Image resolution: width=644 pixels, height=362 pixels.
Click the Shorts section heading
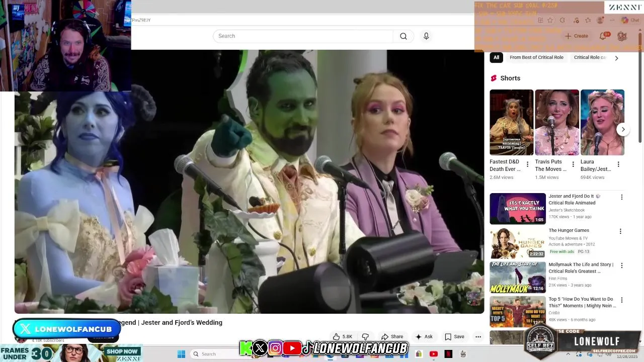(510, 78)
